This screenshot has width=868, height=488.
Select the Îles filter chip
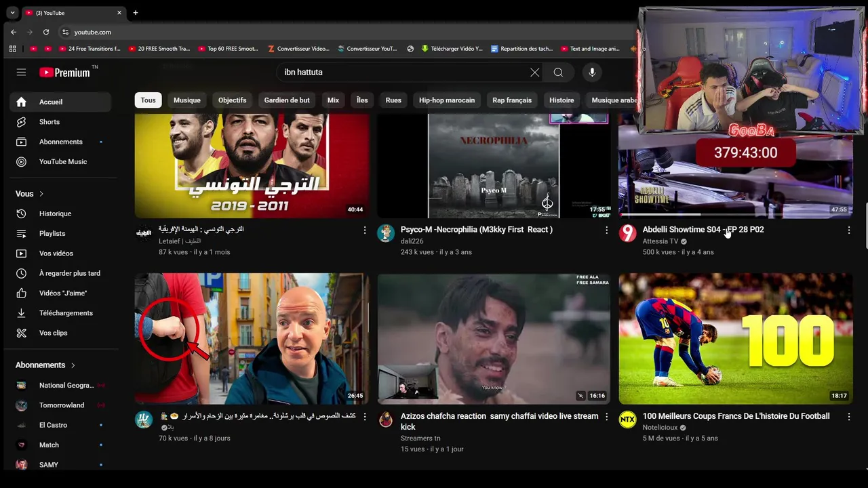point(362,100)
